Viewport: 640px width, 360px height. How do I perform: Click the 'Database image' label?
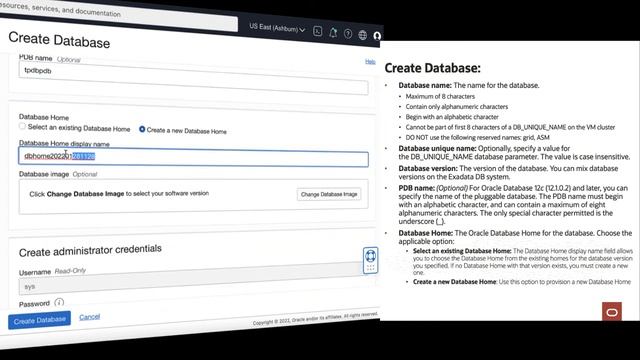click(x=44, y=174)
